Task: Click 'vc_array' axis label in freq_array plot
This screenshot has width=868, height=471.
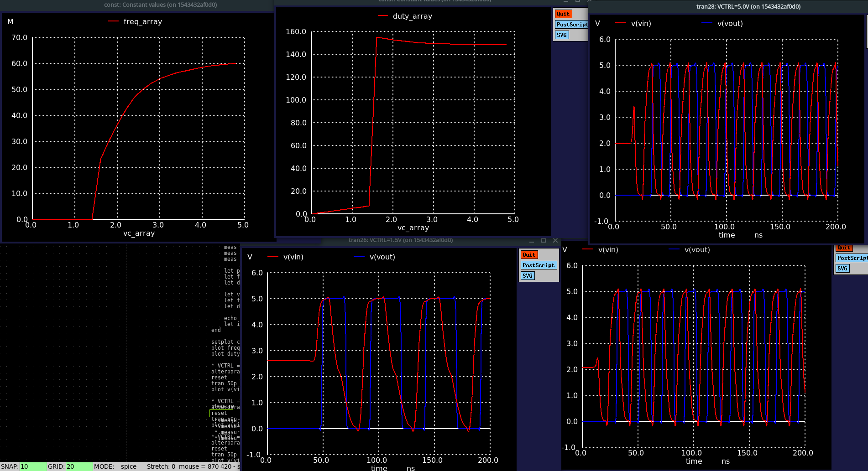Action: click(139, 233)
